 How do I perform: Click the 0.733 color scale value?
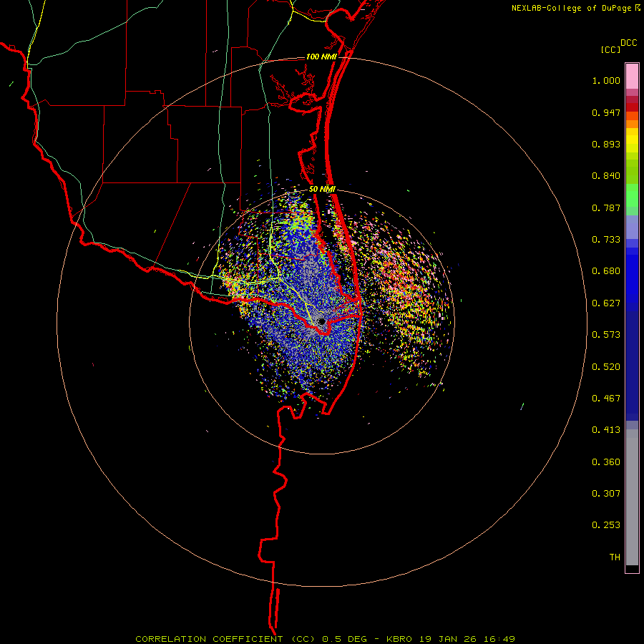(606, 240)
